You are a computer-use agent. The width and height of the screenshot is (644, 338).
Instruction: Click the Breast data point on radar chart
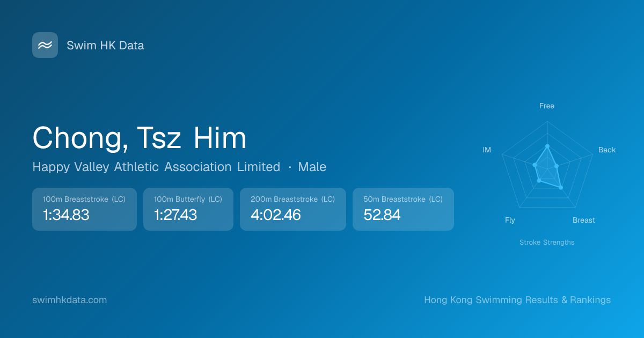(x=561, y=187)
